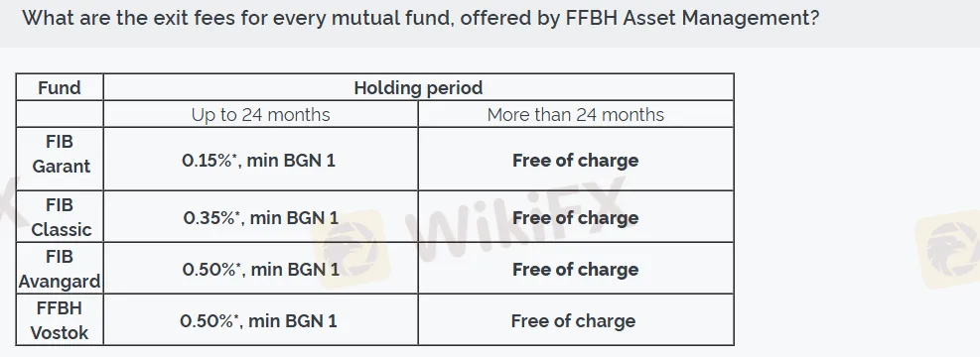Image resolution: width=980 pixels, height=357 pixels.
Task: Click the 0.35% min BGN 1 fee
Action: click(260, 218)
